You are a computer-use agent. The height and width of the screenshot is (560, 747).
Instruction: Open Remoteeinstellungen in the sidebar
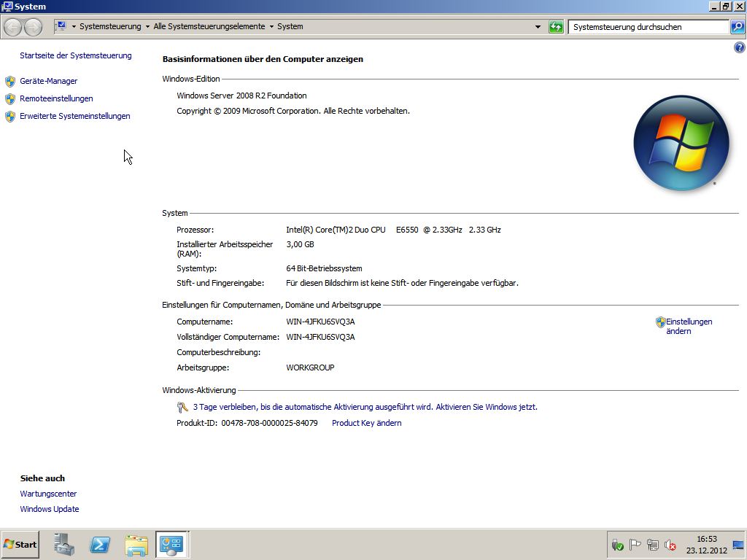[56, 98]
